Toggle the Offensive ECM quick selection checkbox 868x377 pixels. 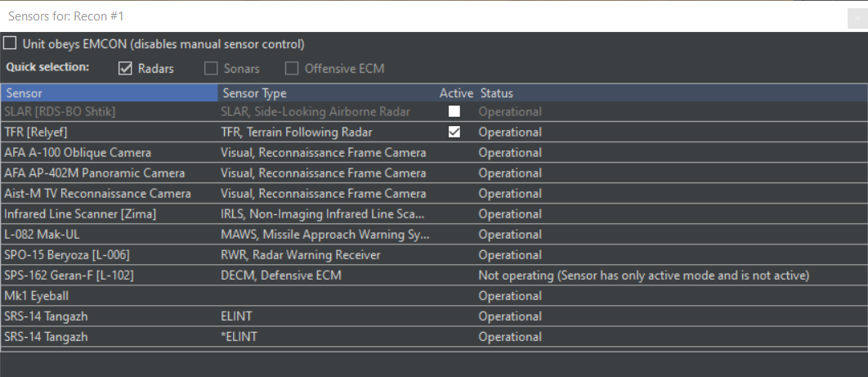[291, 69]
